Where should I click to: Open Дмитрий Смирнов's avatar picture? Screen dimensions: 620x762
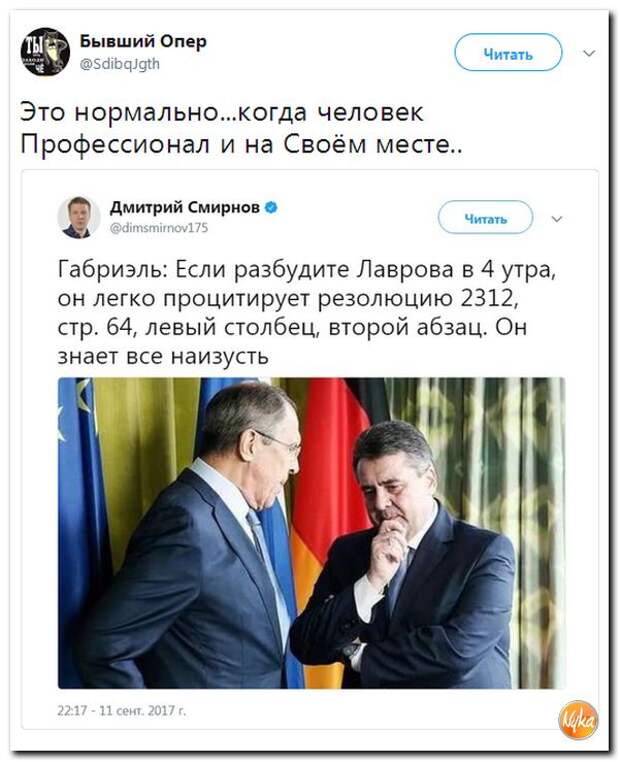pos(79,217)
